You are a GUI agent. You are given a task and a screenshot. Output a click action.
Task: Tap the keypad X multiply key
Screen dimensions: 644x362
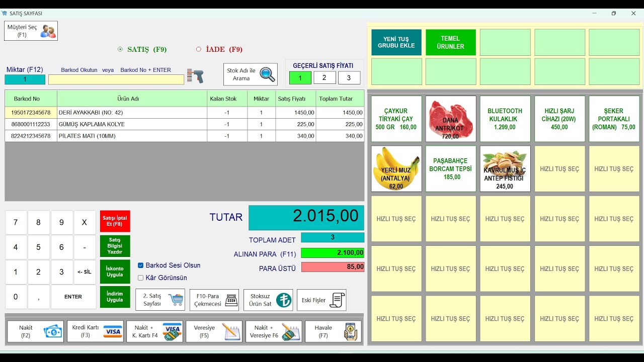point(85,222)
